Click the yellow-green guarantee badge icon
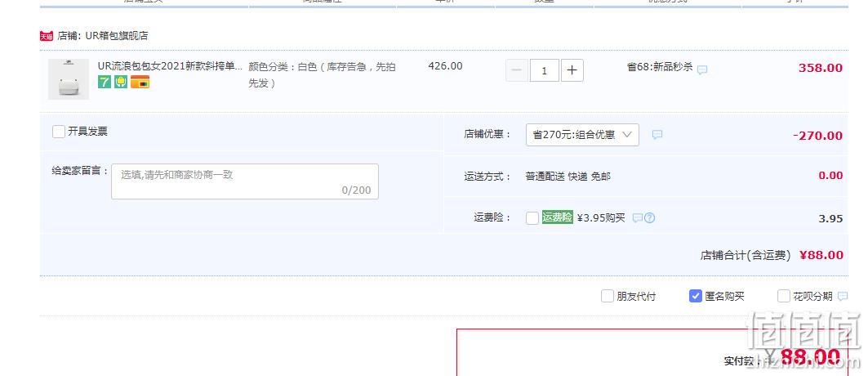Screen dimensions: 868x376 click(x=121, y=82)
